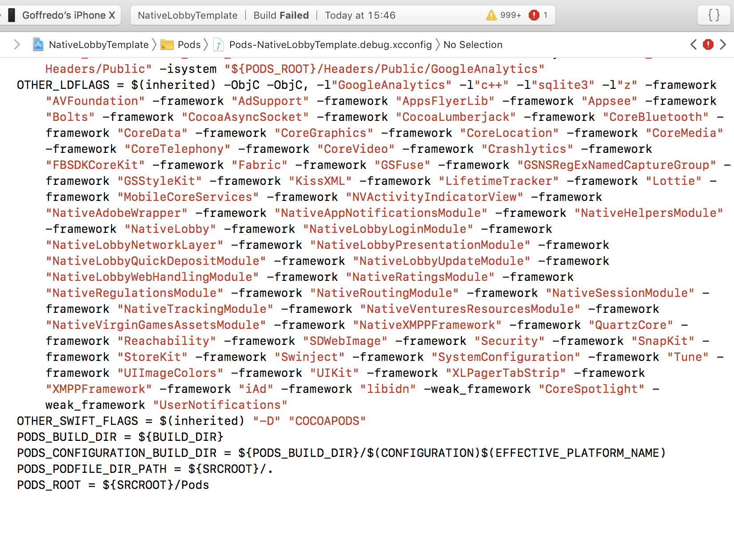The width and height of the screenshot is (734, 560).
Task: Click the previous issue arrow
Action: click(694, 44)
